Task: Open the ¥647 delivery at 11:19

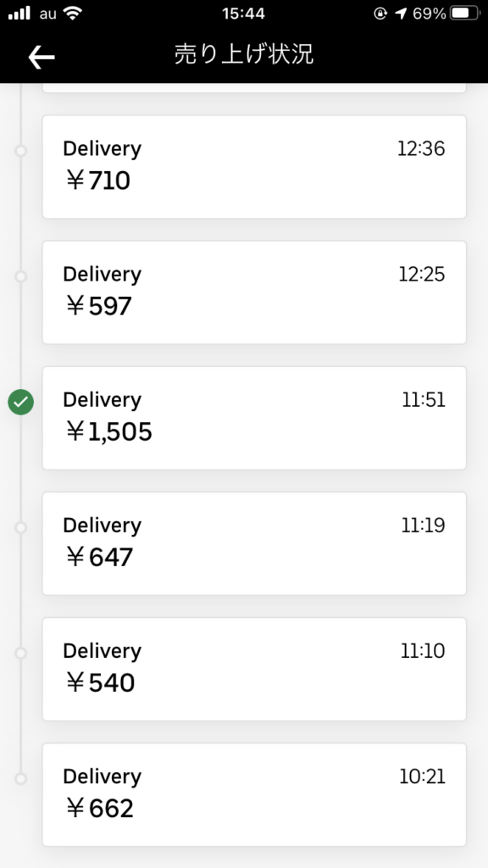Action: tap(254, 543)
